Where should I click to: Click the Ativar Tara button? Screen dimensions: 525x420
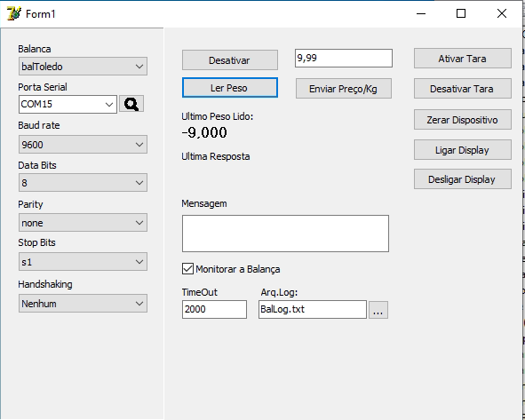click(x=463, y=59)
